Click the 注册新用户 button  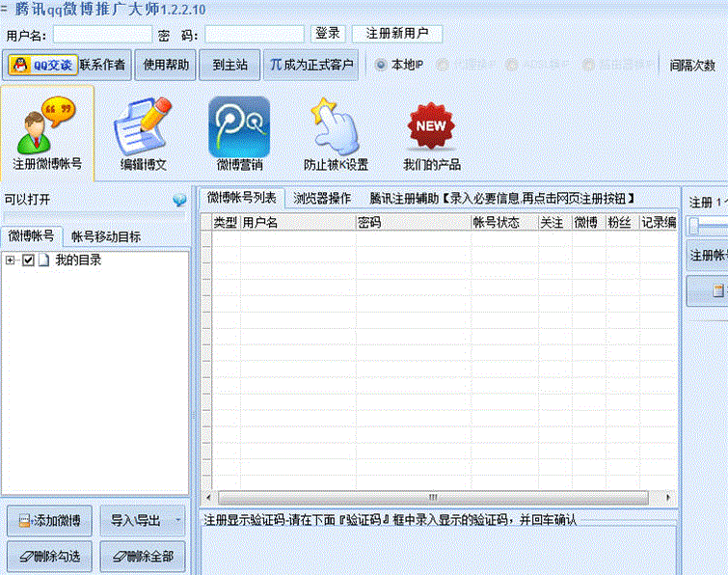(x=397, y=34)
